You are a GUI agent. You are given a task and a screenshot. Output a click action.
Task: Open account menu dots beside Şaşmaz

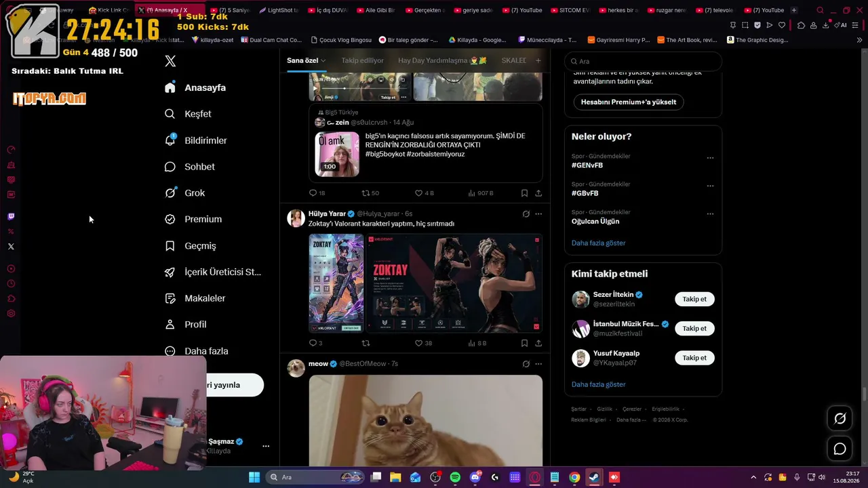point(266,446)
